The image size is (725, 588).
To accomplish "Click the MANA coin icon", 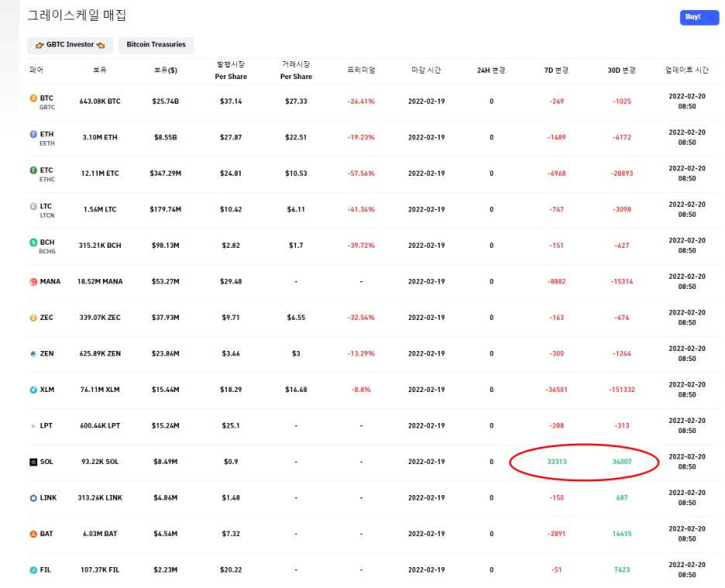I will [33, 282].
